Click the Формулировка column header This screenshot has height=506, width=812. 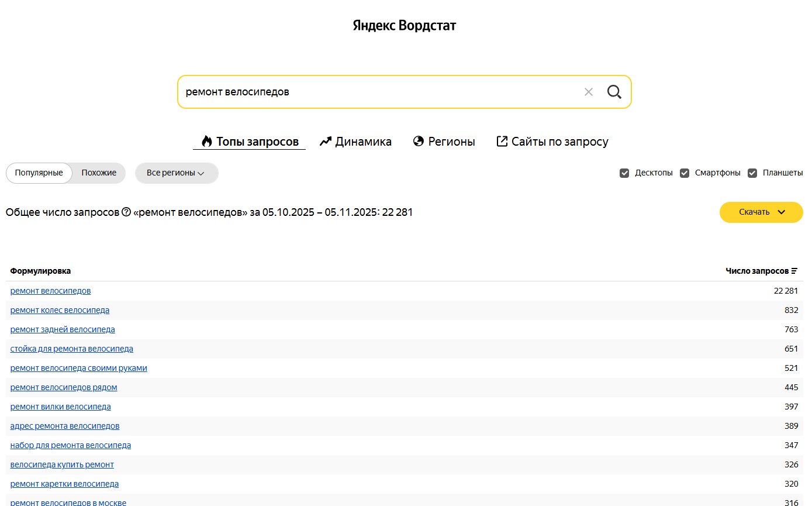coord(40,271)
